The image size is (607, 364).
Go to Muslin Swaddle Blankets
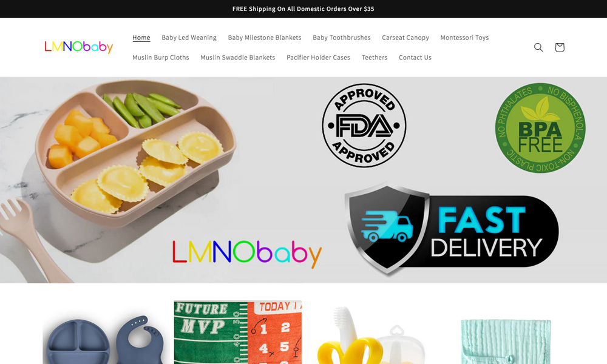click(238, 57)
